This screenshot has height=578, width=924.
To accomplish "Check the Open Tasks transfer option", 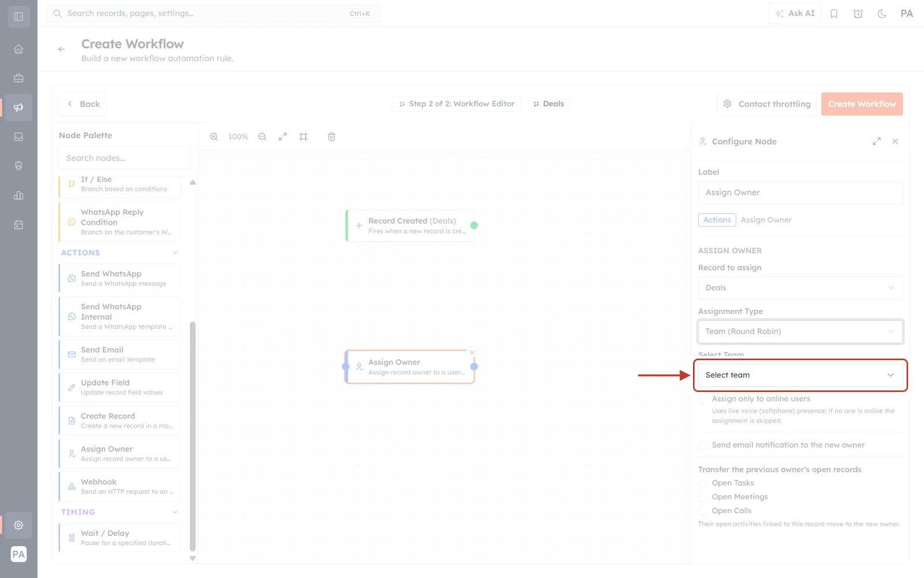I will pos(703,483).
